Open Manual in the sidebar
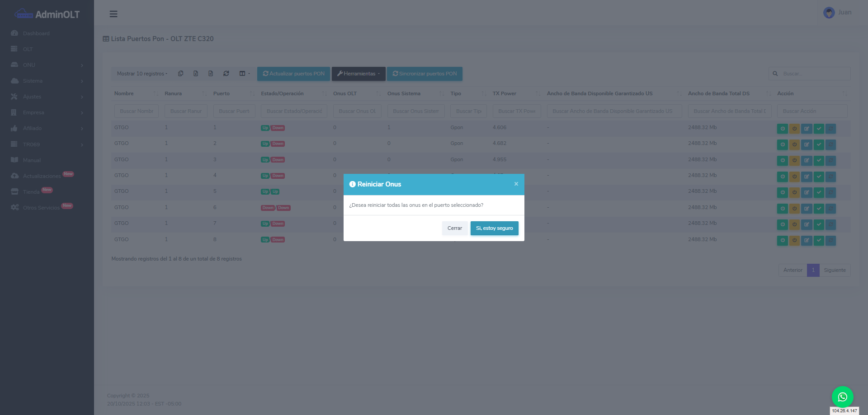Screen dimensions: 868x415 tap(32, 160)
